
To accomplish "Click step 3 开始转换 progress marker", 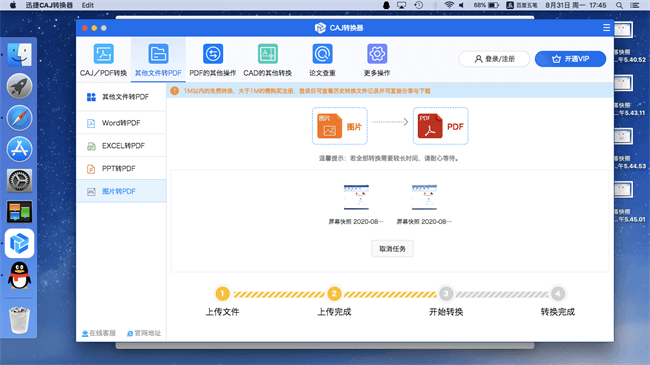I will 446,294.
